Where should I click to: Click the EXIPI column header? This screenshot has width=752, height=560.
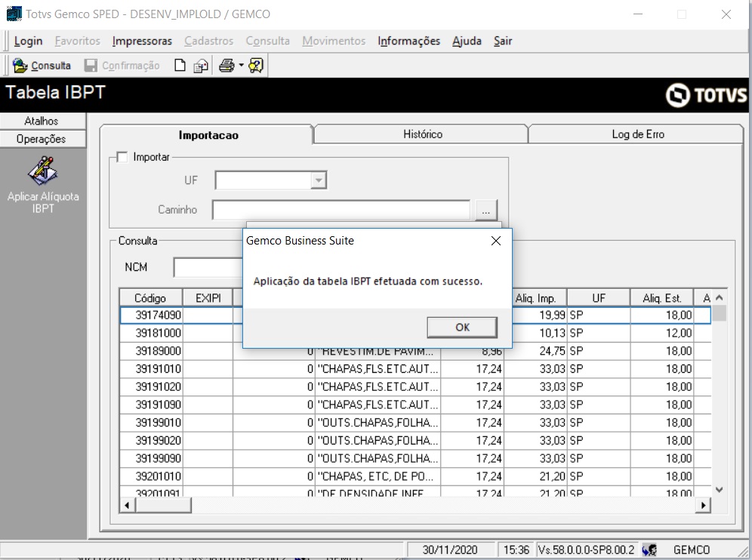click(208, 298)
